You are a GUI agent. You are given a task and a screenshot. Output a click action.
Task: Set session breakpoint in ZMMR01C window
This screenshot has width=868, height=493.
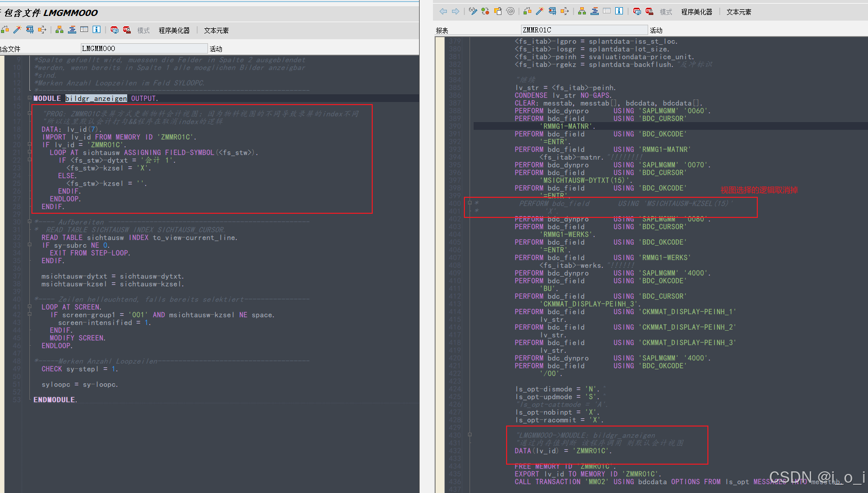637,11
